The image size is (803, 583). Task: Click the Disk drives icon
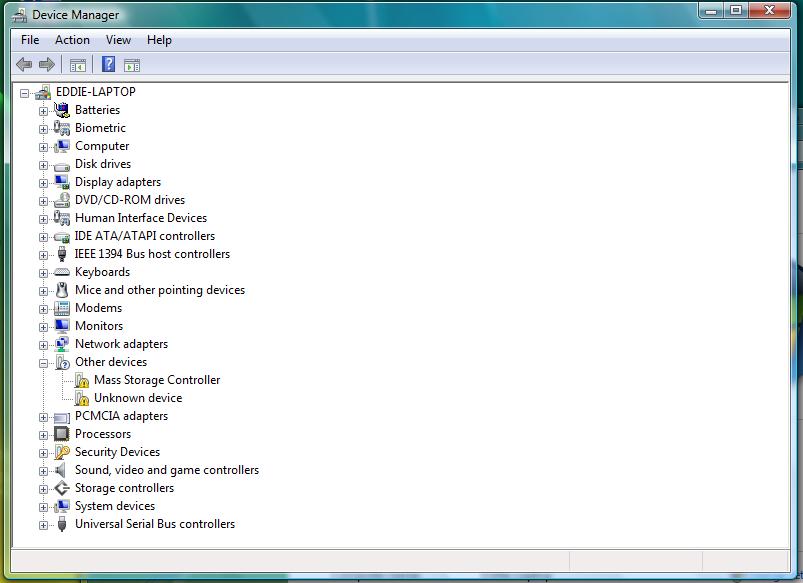coord(62,165)
